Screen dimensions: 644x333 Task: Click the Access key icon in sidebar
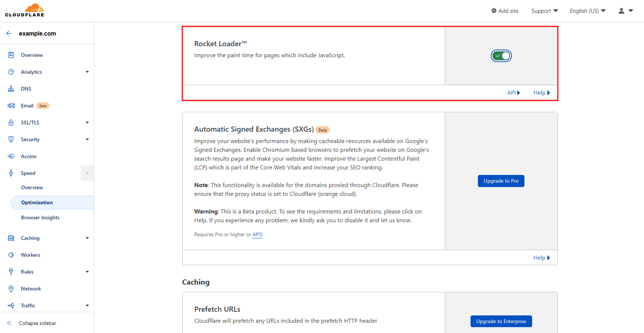(x=10, y=156)
